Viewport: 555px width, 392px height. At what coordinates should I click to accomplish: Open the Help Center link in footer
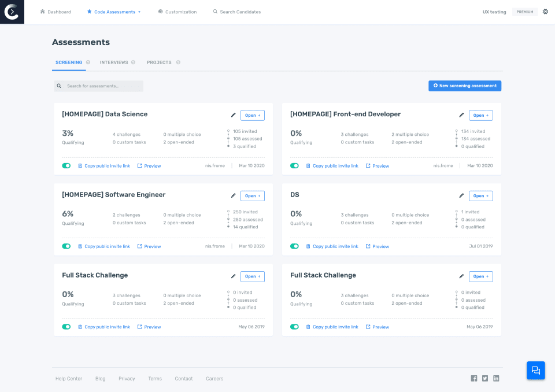[x=68, y=378]
